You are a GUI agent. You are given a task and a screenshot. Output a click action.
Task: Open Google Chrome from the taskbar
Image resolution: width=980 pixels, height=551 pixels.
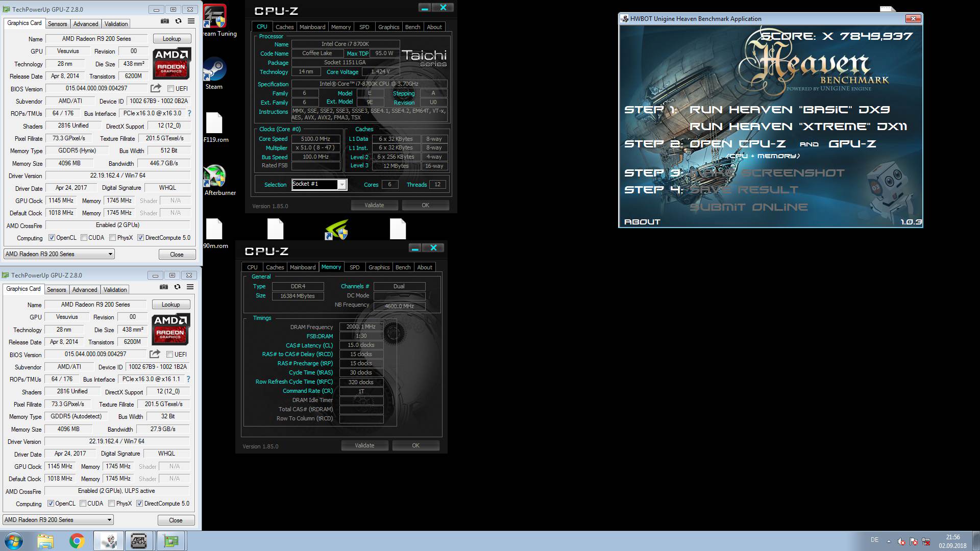[77, 541]
